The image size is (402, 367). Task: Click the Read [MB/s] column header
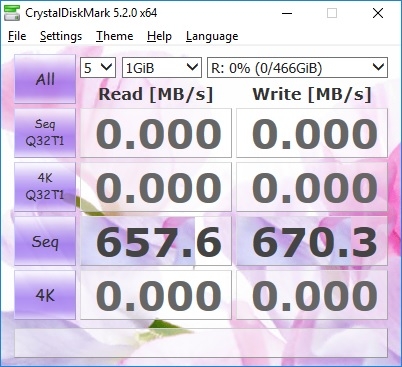pyautogui.click(x=156, y=94)
